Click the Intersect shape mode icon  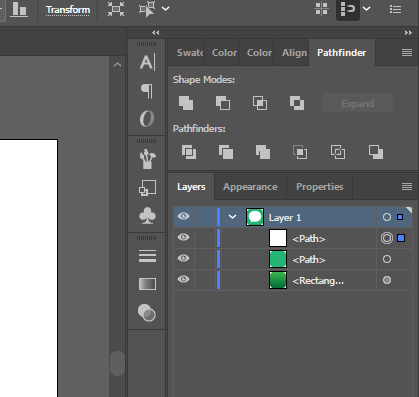click(x=260, y=103)
